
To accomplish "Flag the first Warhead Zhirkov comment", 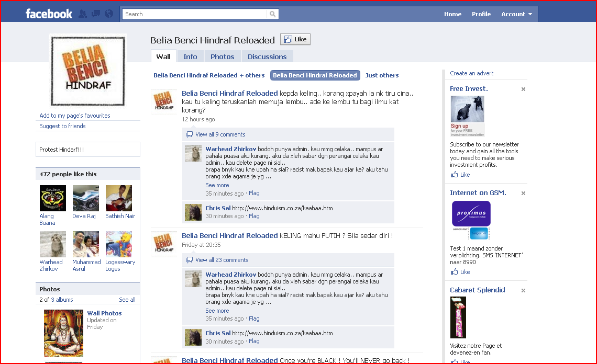I will tap(254, 193).
